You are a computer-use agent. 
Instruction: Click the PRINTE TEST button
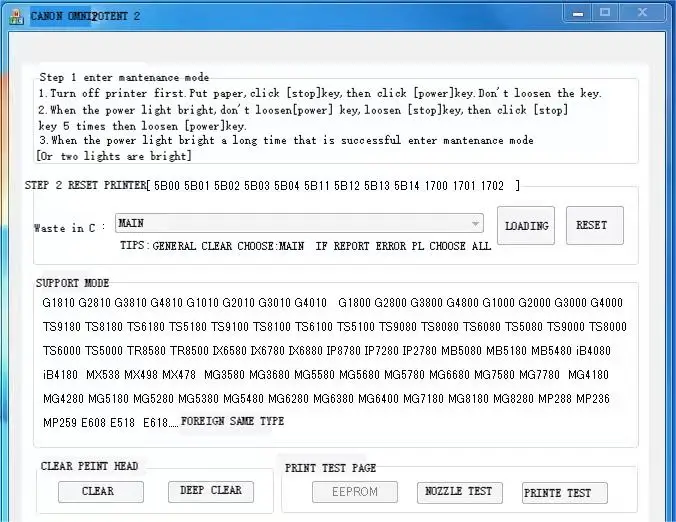564,493
